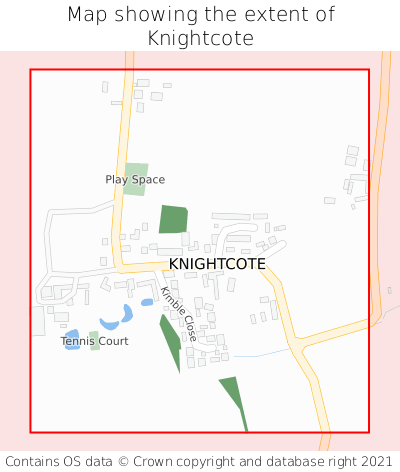The image size is (400, 472).
Task: Click the building cluster near the right boundary
Action: click(356, 177)
